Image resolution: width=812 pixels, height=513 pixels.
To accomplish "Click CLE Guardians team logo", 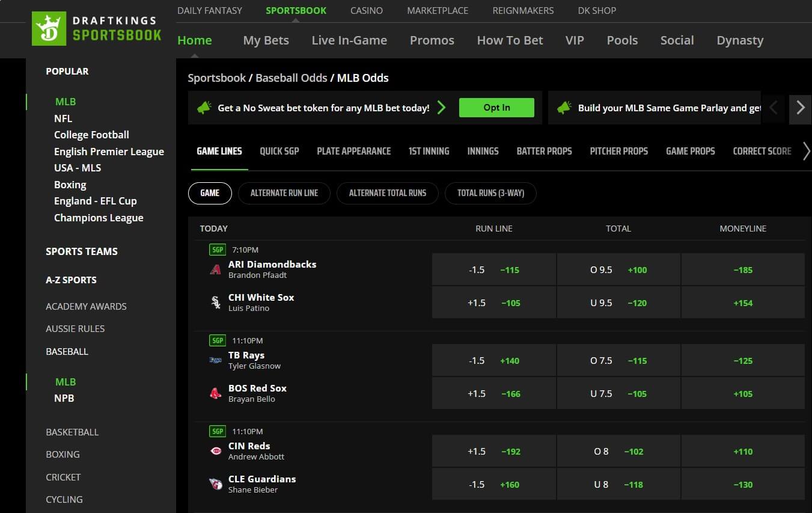I will 216,484.
